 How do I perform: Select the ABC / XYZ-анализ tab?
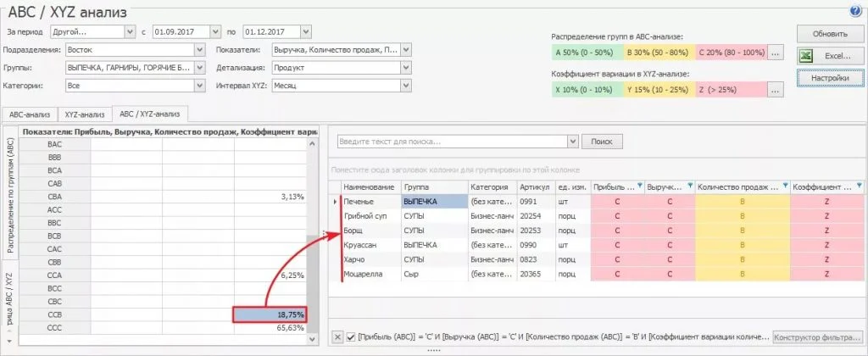tap(150, 114)
